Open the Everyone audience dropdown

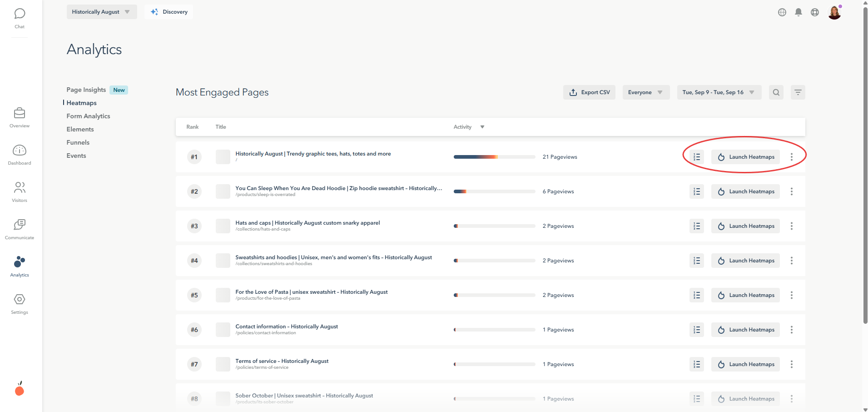(645, 92)
